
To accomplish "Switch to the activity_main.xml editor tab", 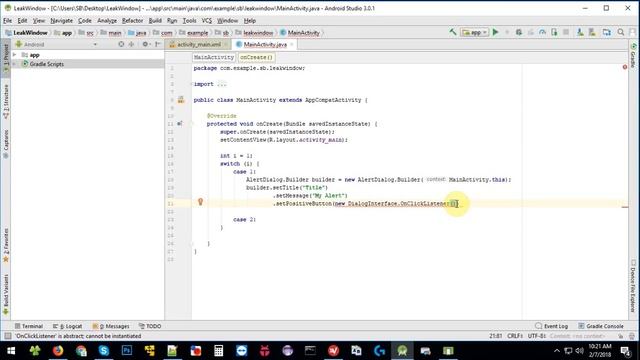I will click(198, 44).
